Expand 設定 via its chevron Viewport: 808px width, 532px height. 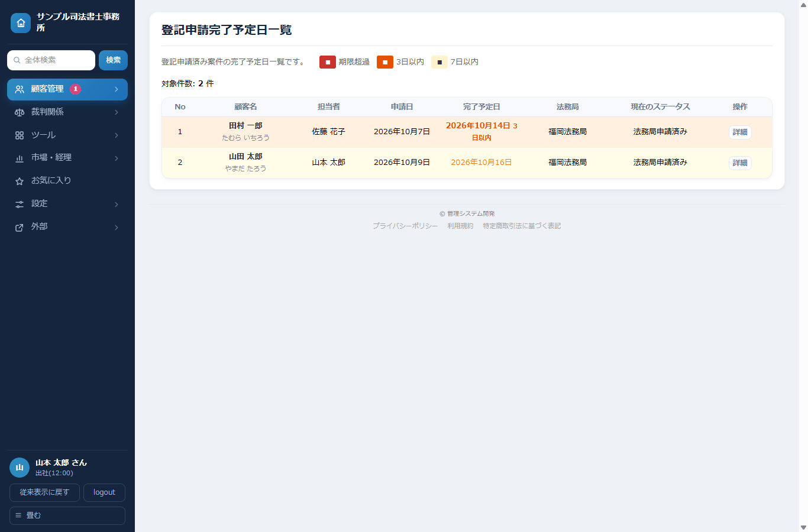117,204
